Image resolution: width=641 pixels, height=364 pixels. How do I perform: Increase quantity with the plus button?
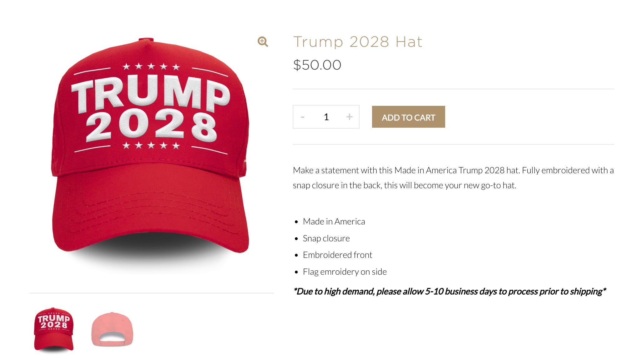(x=349, y=117)
